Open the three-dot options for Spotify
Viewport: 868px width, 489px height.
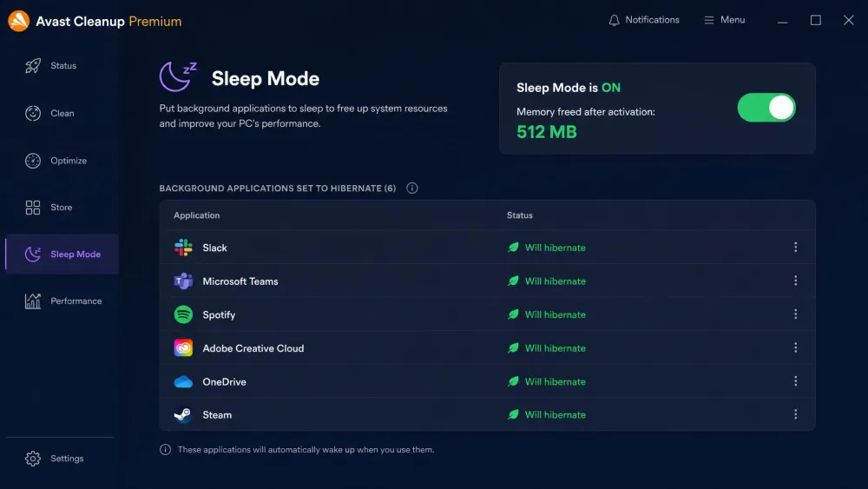pos(795,314)
